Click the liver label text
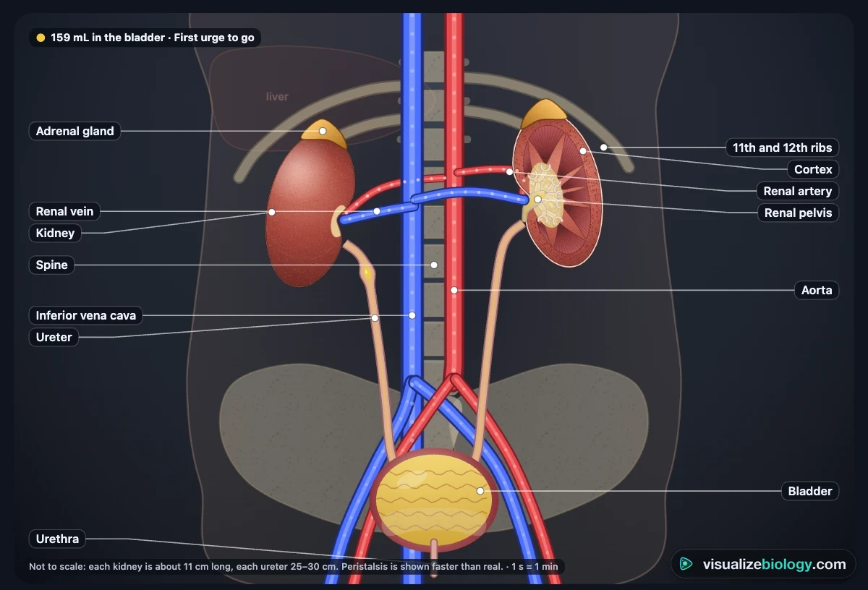Image resolution: width=868 pixels, height=590 pixels. (277, 96)
